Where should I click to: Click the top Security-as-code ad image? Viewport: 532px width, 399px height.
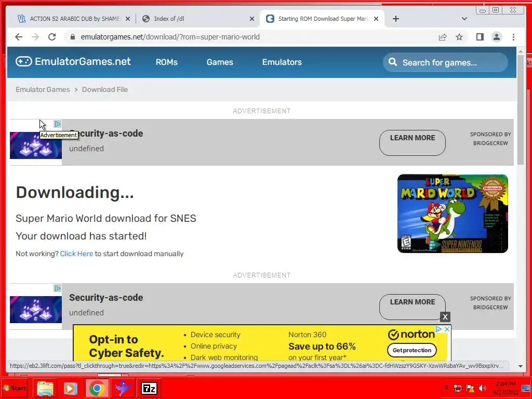tap(36, 145)
